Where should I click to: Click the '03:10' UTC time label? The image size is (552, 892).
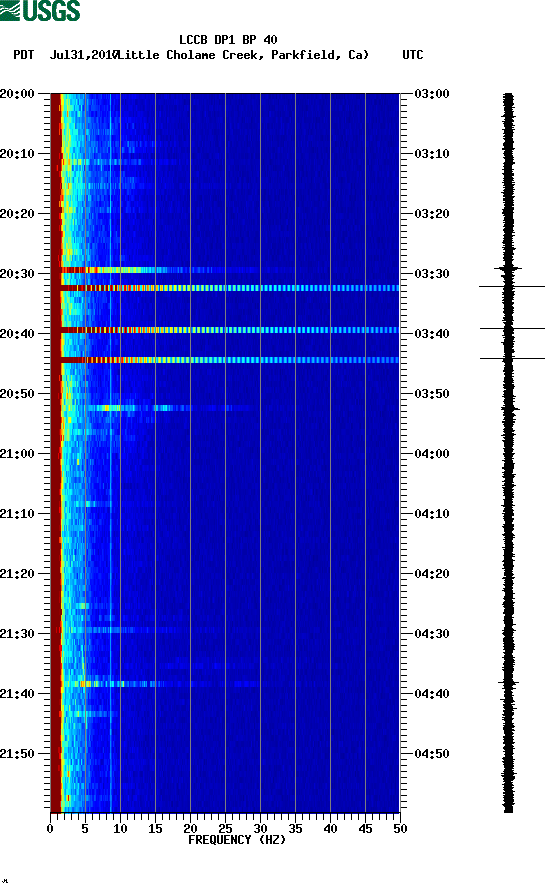(x=432, y=154)
